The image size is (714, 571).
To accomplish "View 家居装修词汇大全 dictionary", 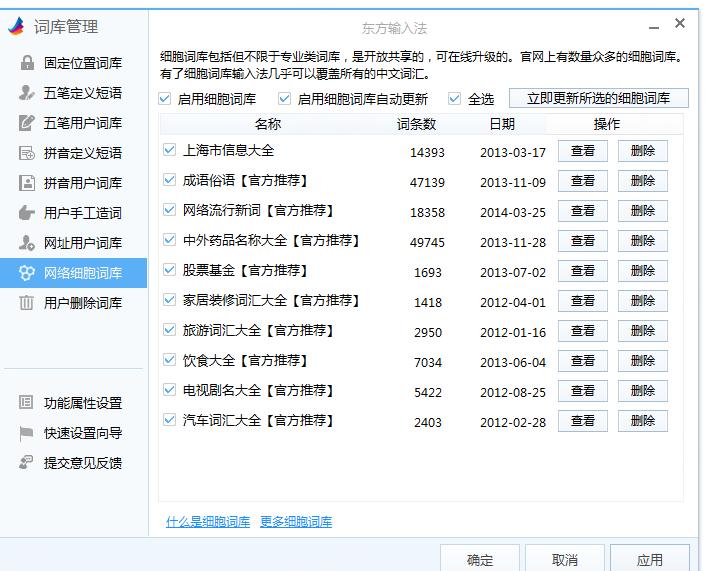I will point(583,301).
